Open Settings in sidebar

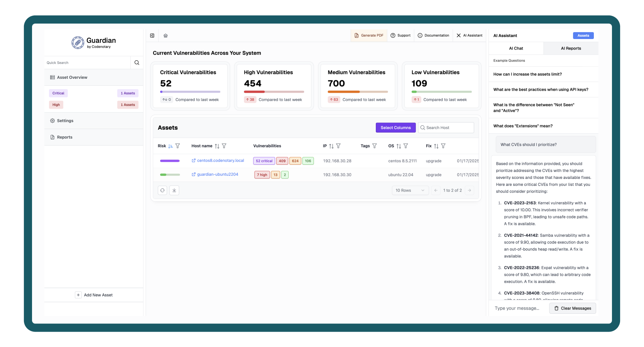click(x=94, y=121)
